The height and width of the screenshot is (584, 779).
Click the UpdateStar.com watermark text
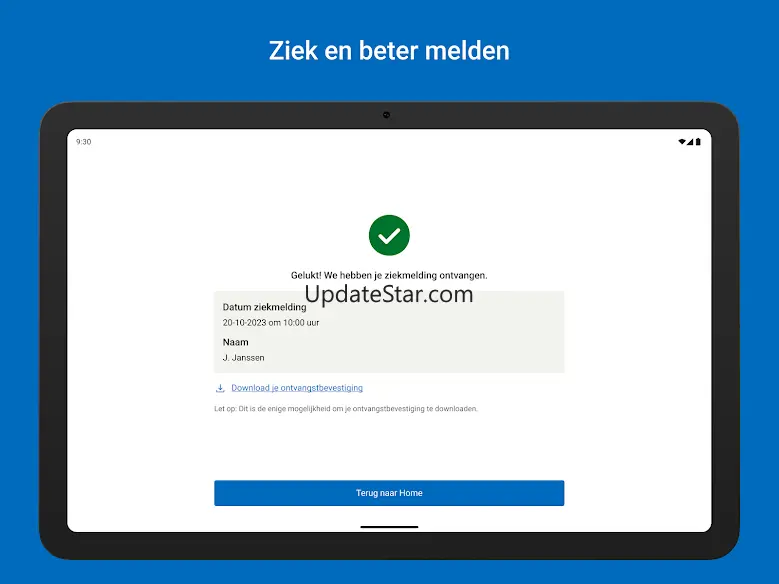(389, 294)
